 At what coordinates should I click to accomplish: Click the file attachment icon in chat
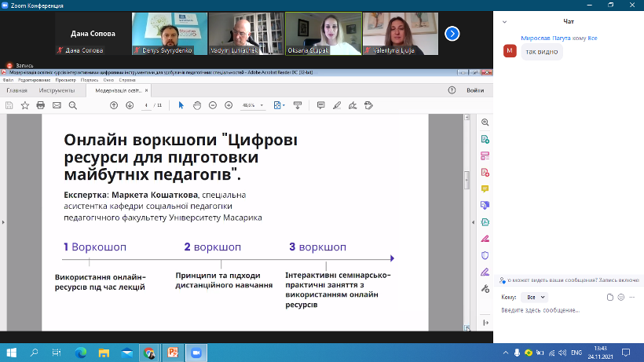[609, 297]
